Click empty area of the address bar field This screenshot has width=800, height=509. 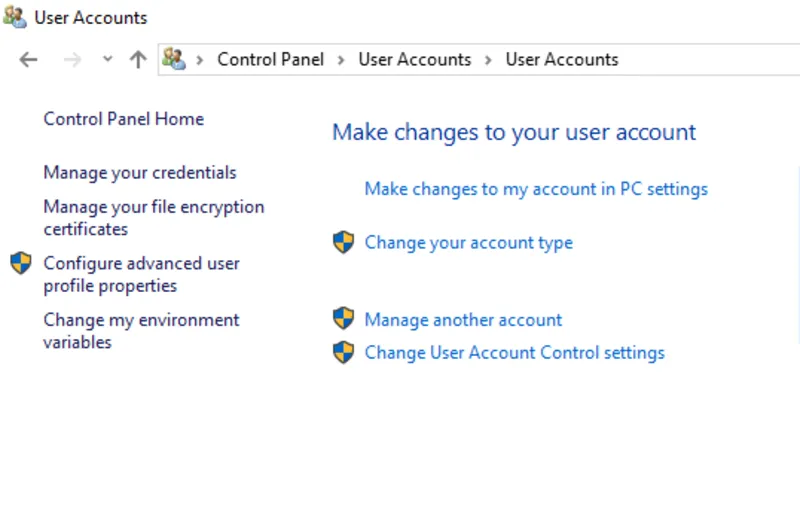click(x=710, y=60)
